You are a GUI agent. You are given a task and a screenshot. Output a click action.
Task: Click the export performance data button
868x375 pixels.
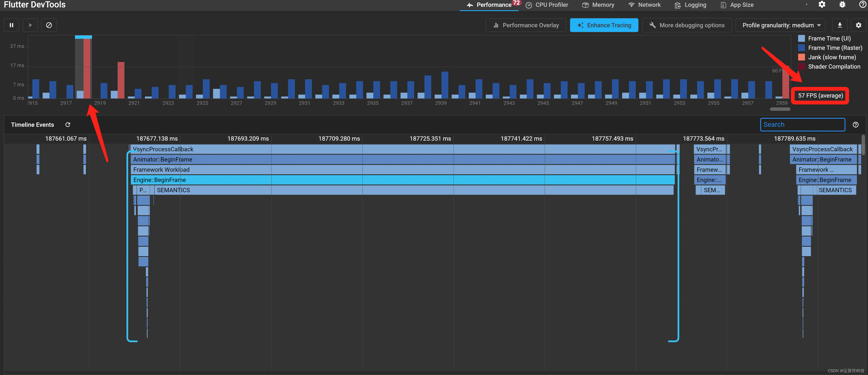pyautogui.click(x=840, y=25)
